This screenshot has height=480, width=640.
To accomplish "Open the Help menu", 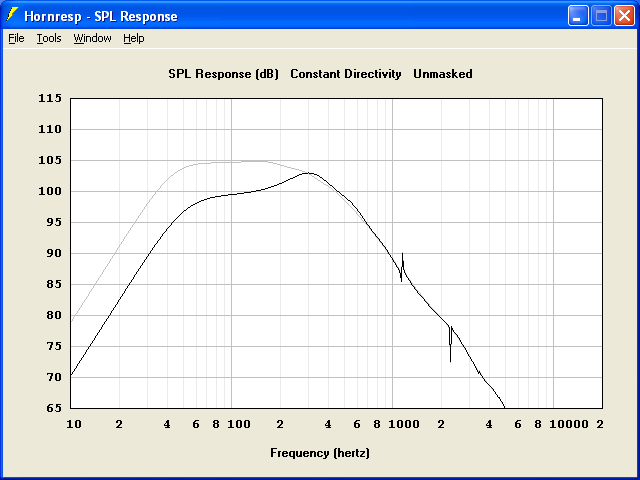I will pos(134,38).
